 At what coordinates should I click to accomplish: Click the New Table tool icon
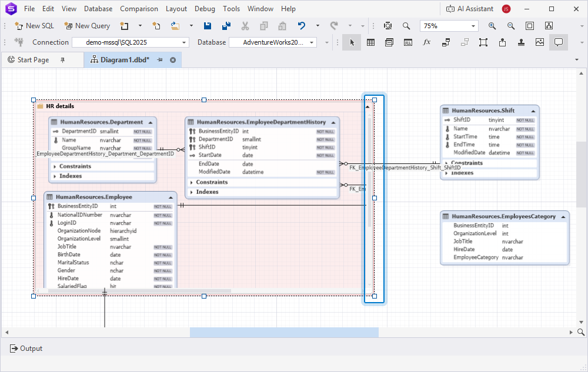pyautogui.click(x=370, y=42)
